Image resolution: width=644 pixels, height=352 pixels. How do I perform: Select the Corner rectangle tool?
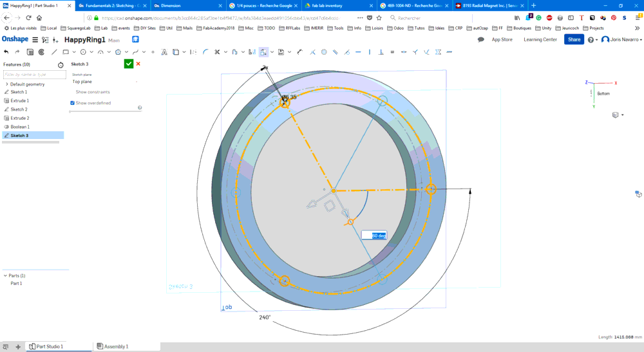point(66,52)
